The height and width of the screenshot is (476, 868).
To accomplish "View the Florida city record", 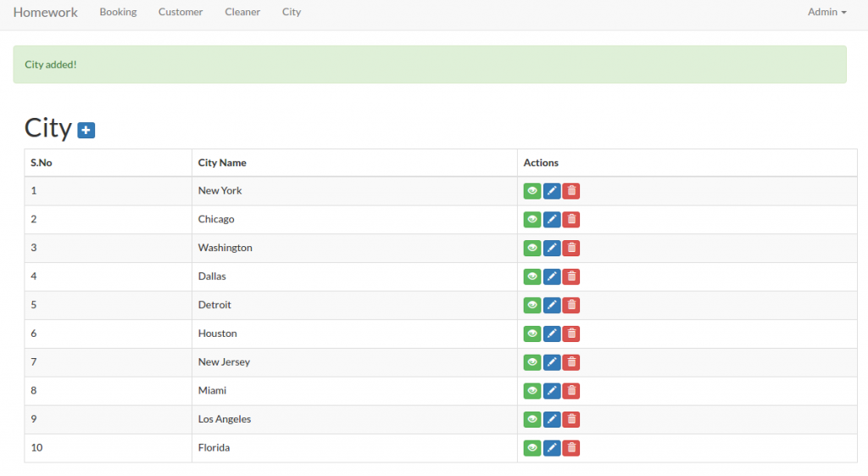I will [532, 448].
